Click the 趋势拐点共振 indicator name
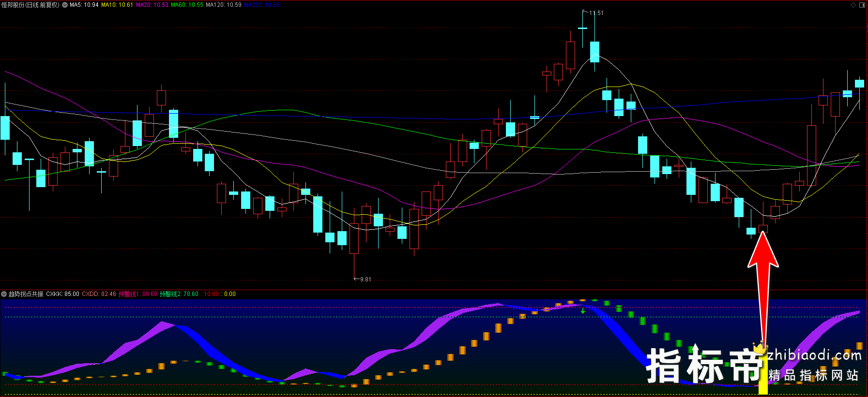The height and width of the screenshot is (397, 868). pos(26,294)
